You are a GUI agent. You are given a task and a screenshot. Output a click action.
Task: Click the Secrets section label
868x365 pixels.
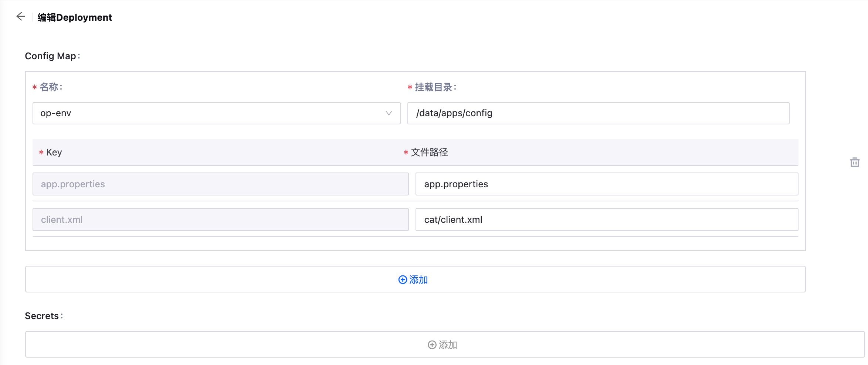42,316
